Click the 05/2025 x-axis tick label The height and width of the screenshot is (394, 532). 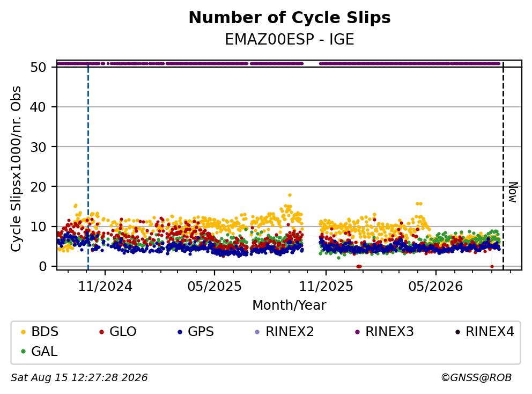(x=215, y=287)
